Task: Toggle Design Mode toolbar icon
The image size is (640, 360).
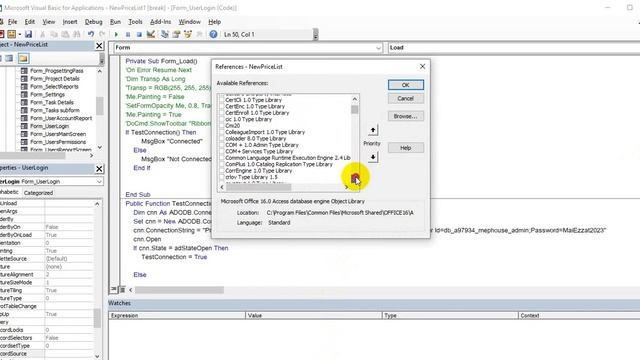Action: pyautogui.click(x=151, y=35)
